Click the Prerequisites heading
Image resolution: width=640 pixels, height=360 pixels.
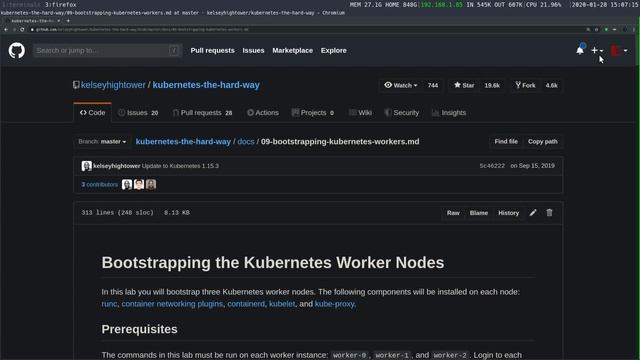click(140, 329)
